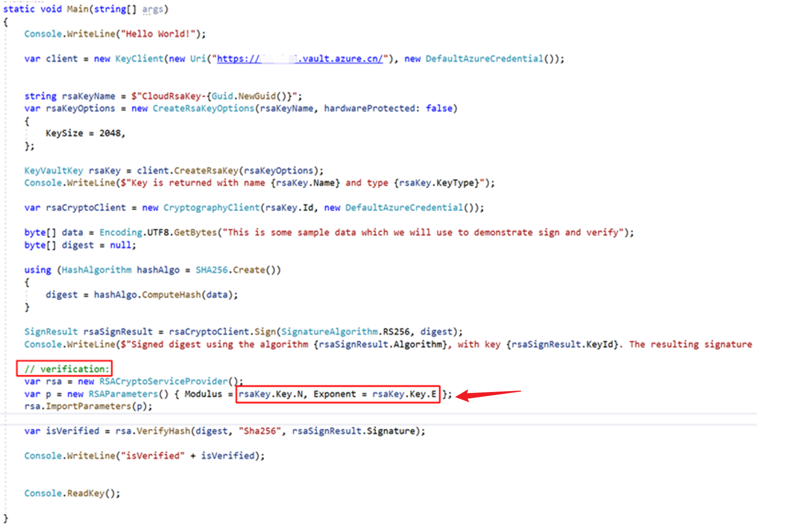Screen dimensions: 788x532
Task: Click the KeyVaultKey type name
Action: (53, 171)
